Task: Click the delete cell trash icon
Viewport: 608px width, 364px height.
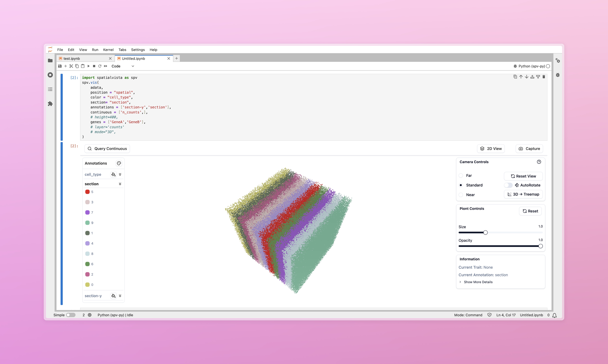Action: [544, 77]
